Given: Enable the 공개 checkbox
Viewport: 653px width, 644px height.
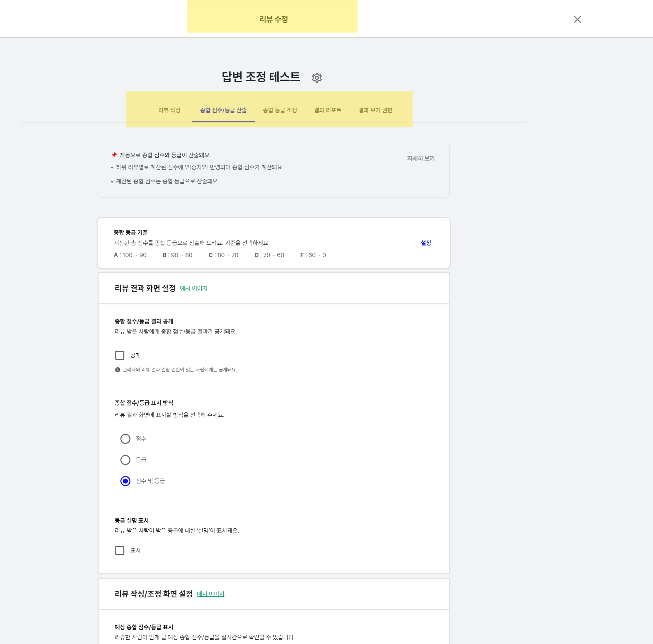Looking at the screenshot, I should 120,355.
